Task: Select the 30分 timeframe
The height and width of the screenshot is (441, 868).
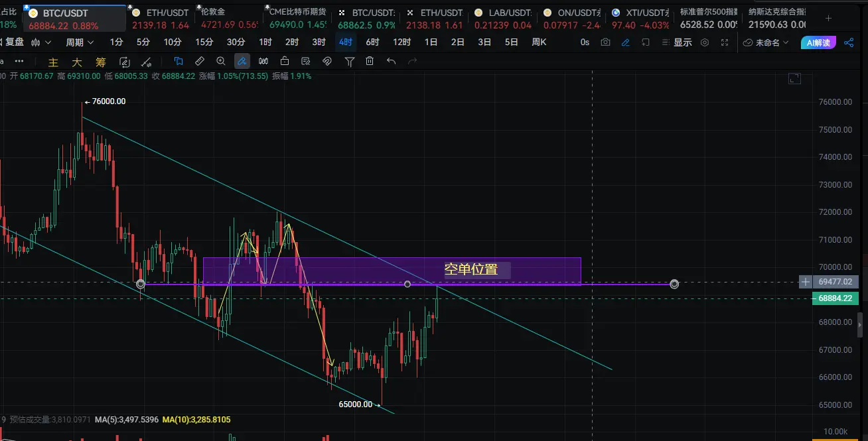Action: (x=236, y=42)
